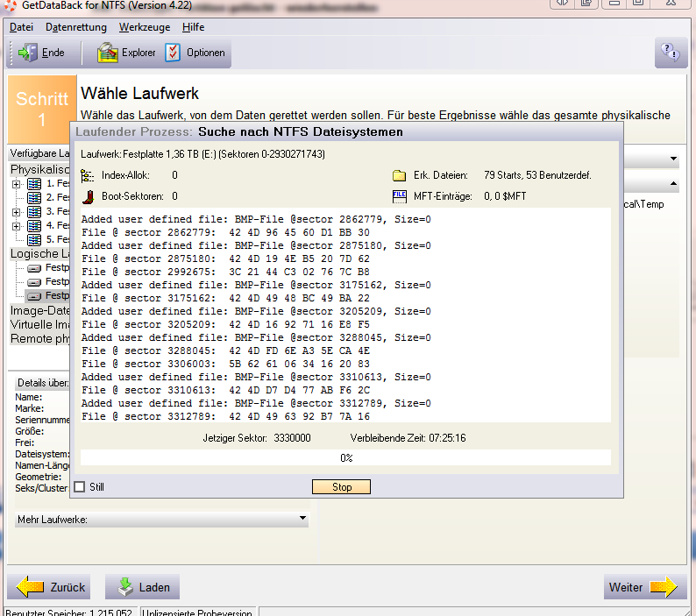Open the Datenrettung menu
The image size is (696, 616).
76,27
